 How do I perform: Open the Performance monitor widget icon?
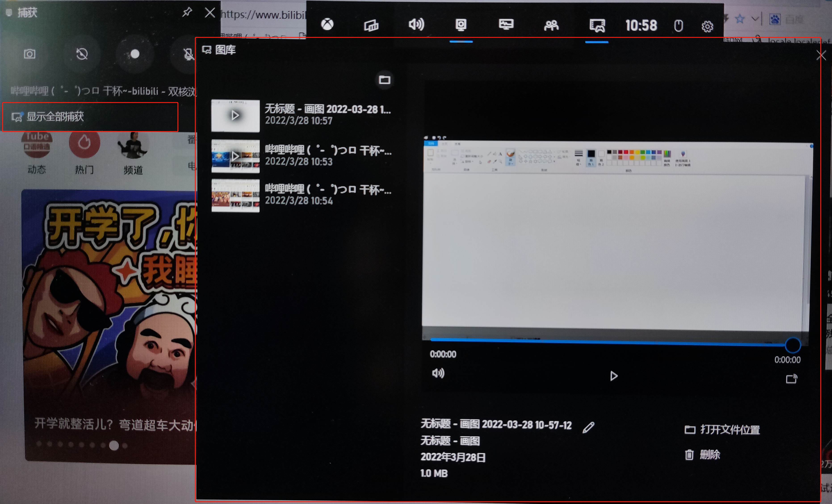point(506,25)
